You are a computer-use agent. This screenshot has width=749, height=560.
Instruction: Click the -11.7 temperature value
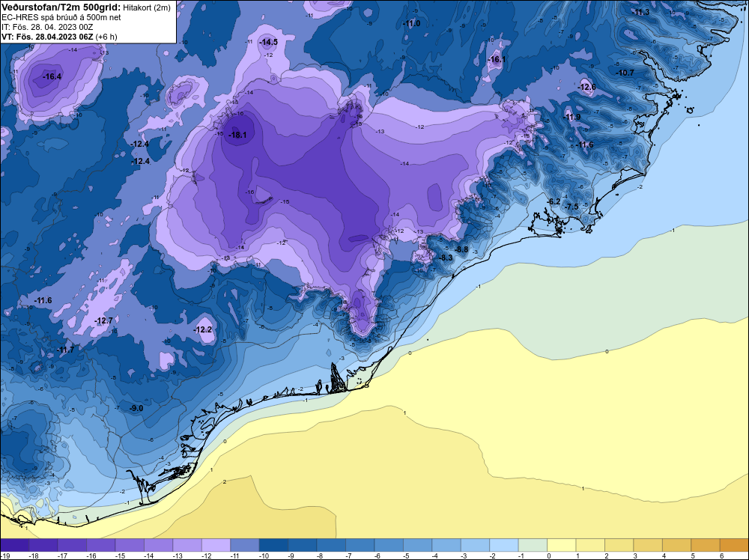(x=66, y=350)
